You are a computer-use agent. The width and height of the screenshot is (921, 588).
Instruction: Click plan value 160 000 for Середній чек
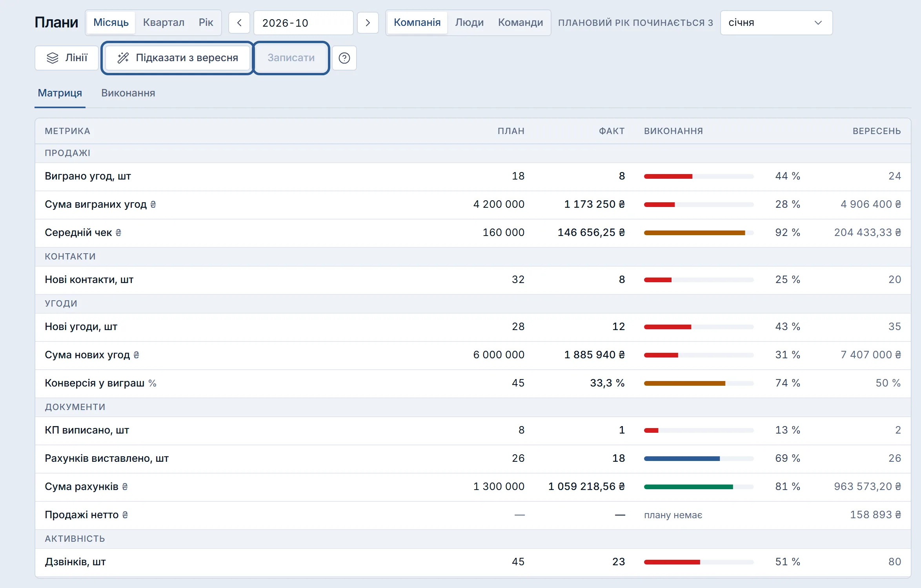[503, 232]
